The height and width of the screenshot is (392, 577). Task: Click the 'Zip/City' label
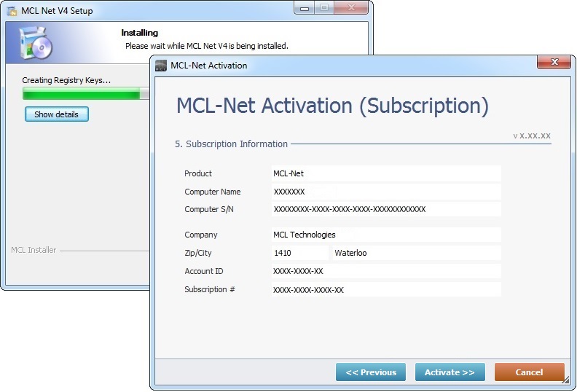point(198,253)
